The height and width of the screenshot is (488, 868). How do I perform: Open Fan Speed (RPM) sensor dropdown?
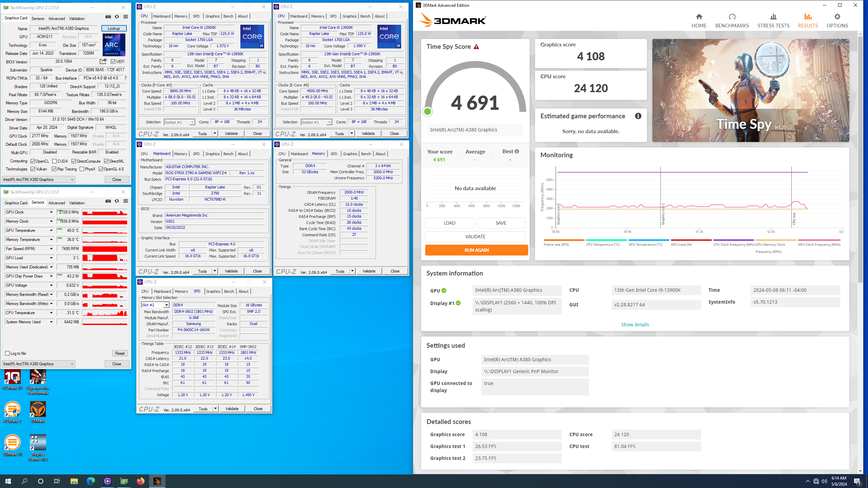51,249
